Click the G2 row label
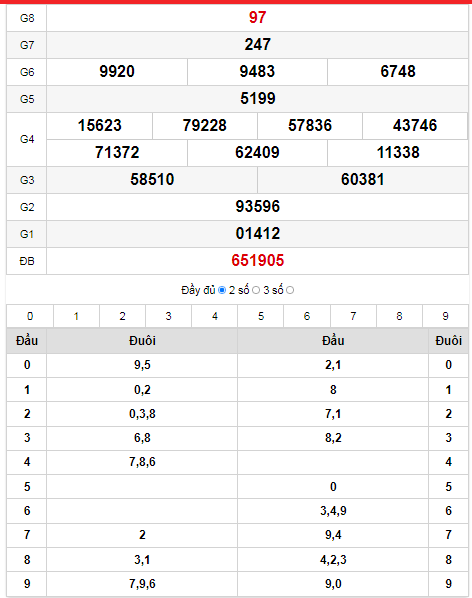The image size is (472, 598). pos(27,207)
